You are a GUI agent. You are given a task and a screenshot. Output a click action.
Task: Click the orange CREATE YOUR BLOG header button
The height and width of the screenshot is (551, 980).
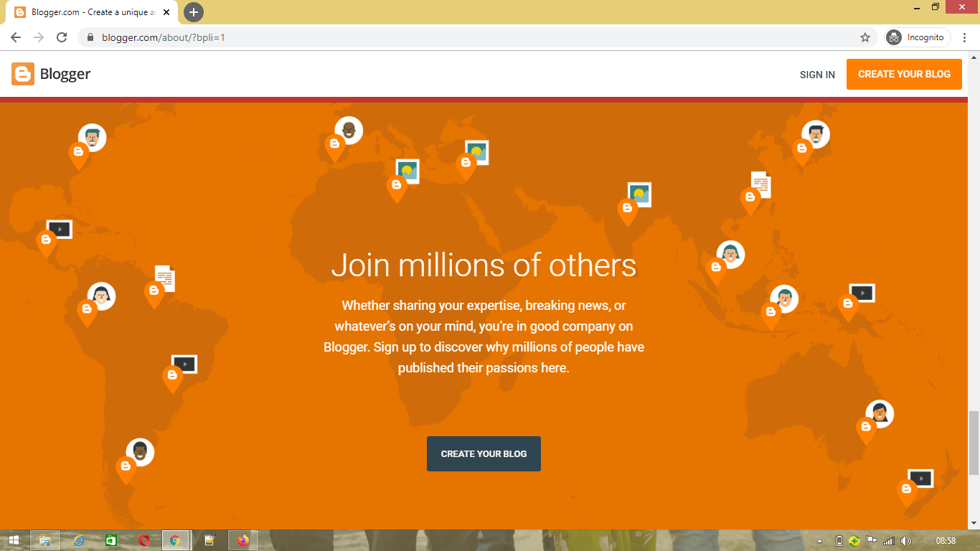tap(904, 74)
